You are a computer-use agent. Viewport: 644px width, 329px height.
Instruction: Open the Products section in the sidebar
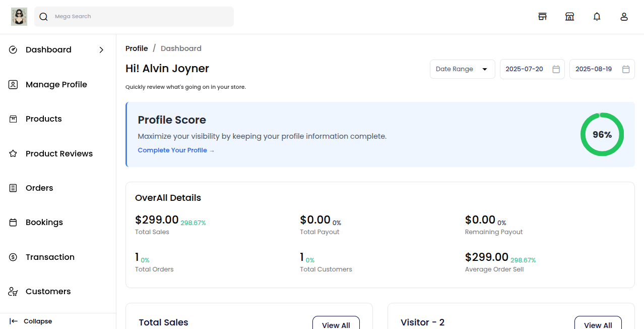point(43,119)
